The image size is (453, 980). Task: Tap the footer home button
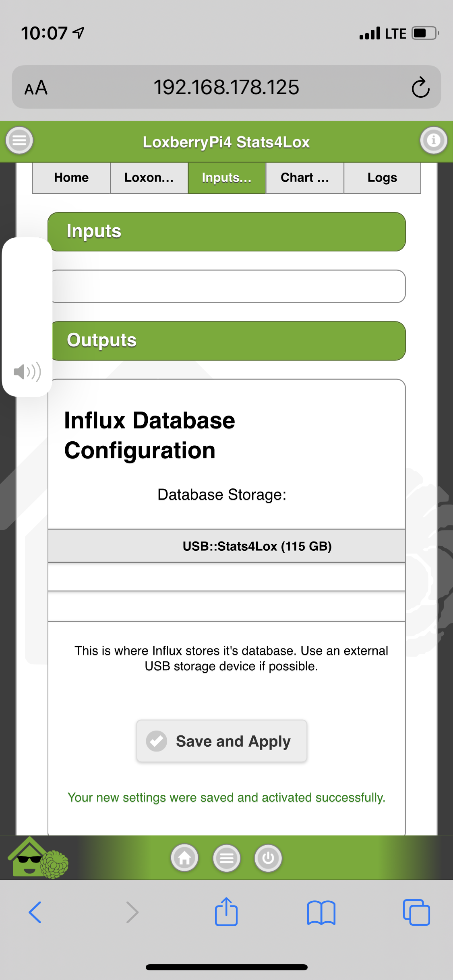pos(184,858)
